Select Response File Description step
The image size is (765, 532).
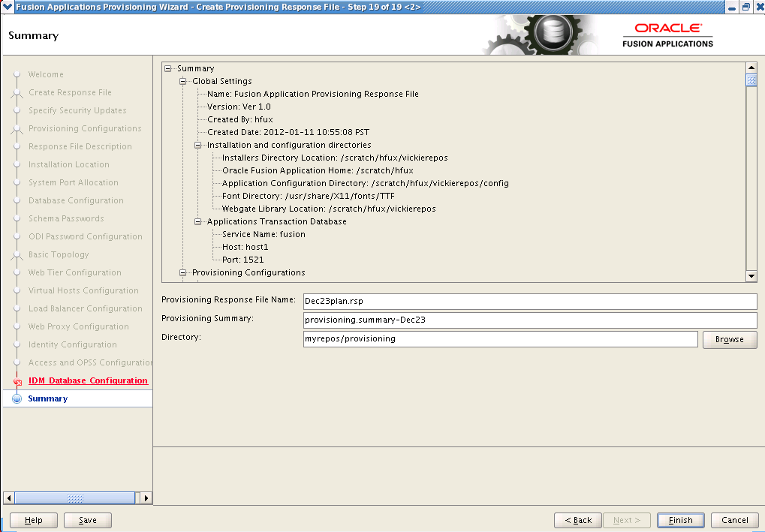point(80,147)
